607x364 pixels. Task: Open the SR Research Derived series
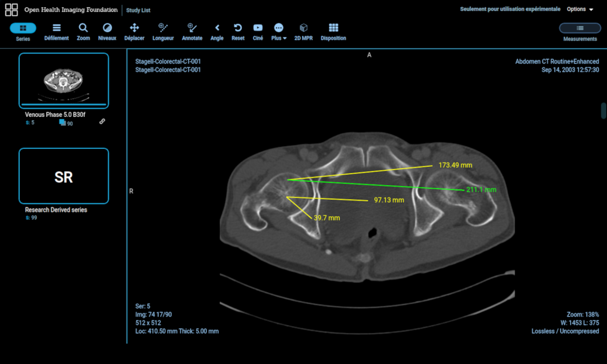click(x=64, y=176)
